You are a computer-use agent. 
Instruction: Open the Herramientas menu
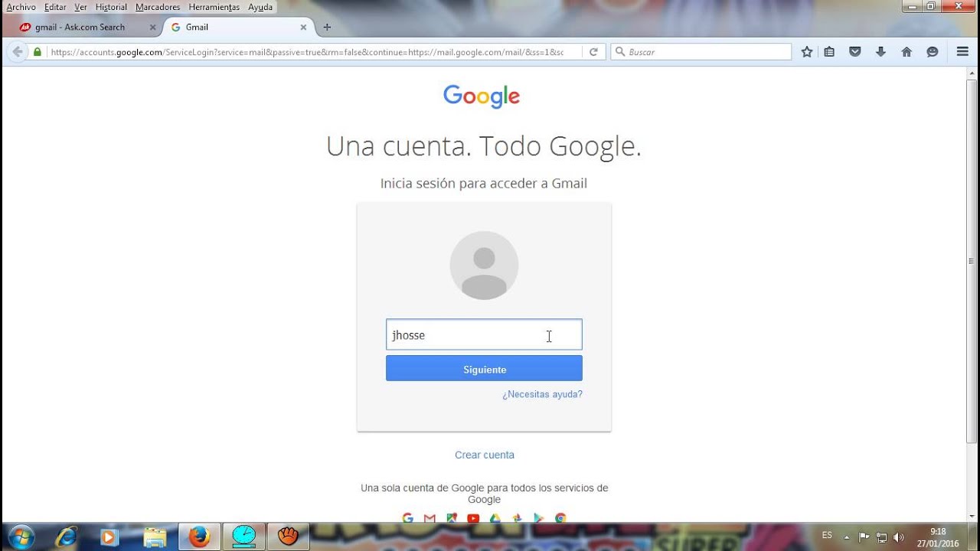click(214, 7)
